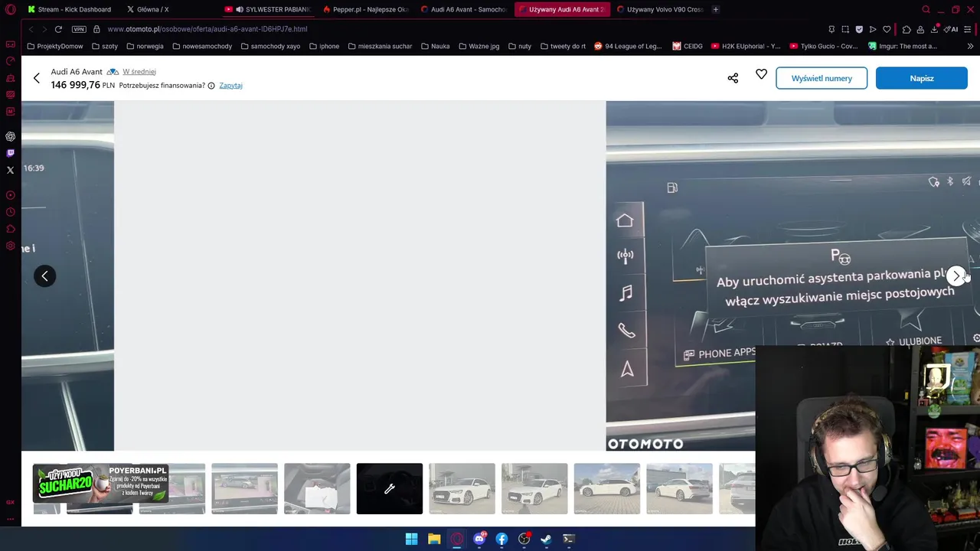The height and width of the screenshot is (551, 980).
Task: Open the site security padlock info
Action: click(96, 29)
